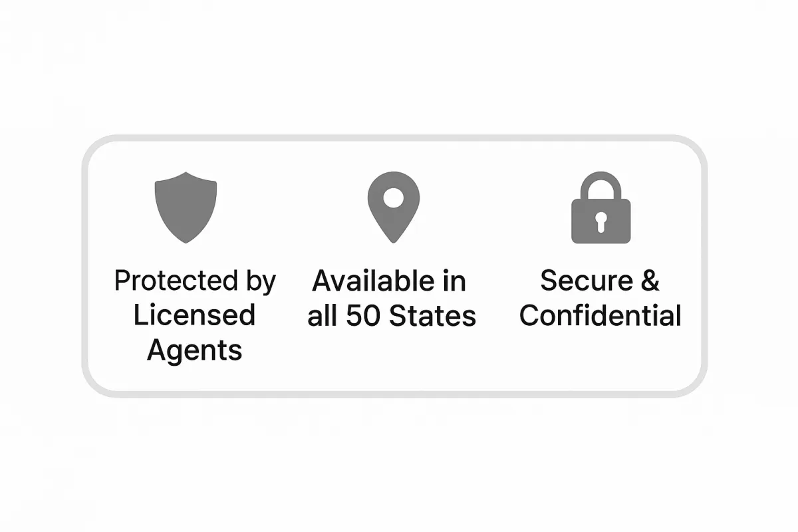
Task: Click the "Protected by" text line
Action: click(x=195, y=282)
